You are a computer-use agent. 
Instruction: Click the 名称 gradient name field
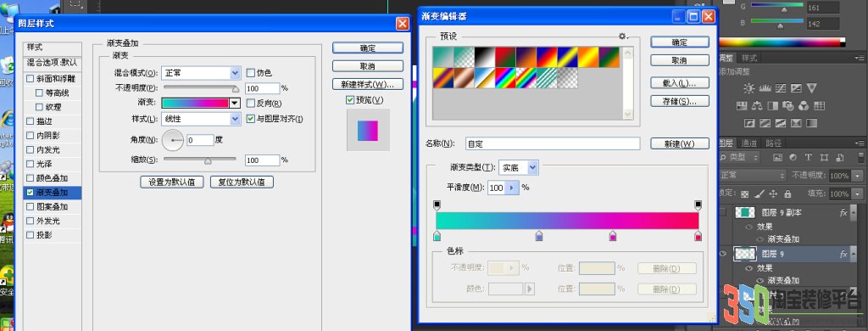coord(553,143)
